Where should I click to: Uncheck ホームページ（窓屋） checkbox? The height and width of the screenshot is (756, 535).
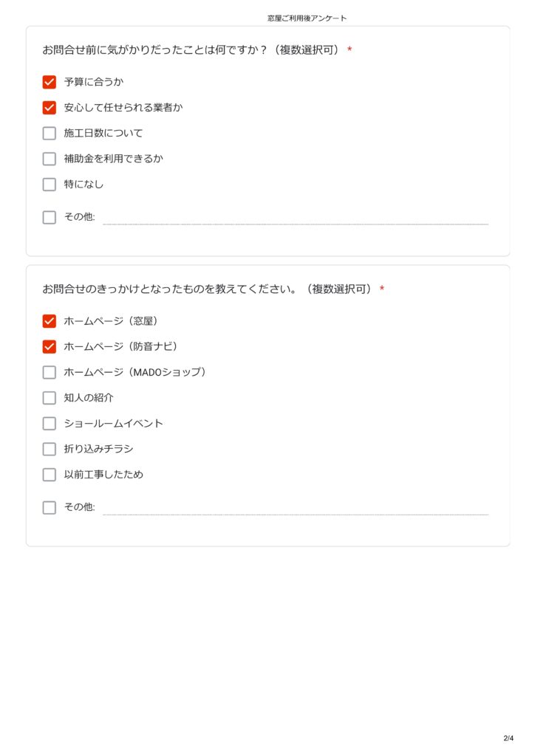(50, 321)
